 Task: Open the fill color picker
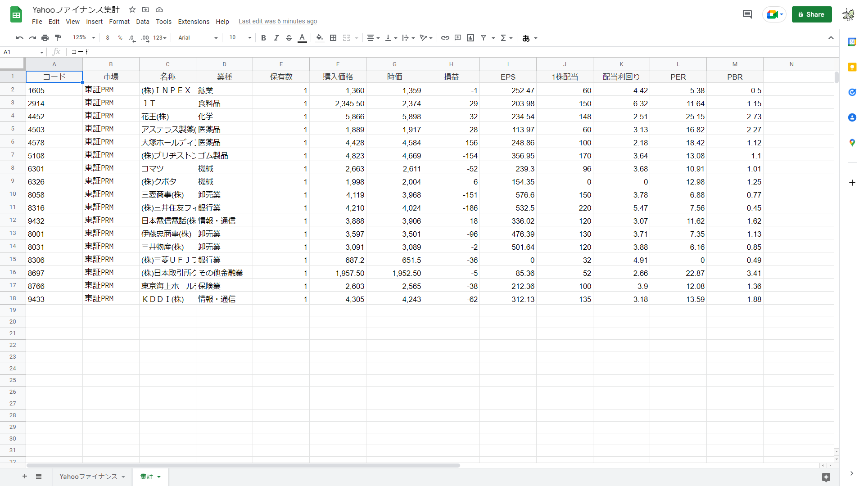pyautogui.click(x=319, y=38)
